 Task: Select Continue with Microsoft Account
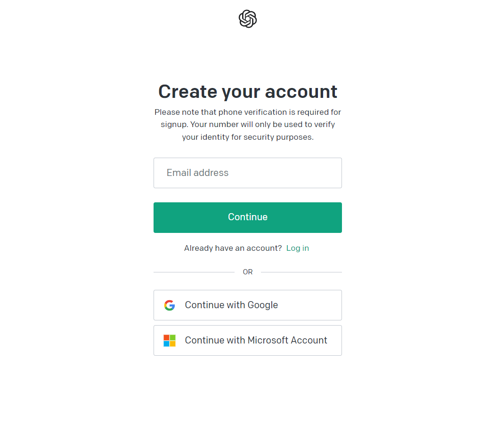[x=248, y=341]
